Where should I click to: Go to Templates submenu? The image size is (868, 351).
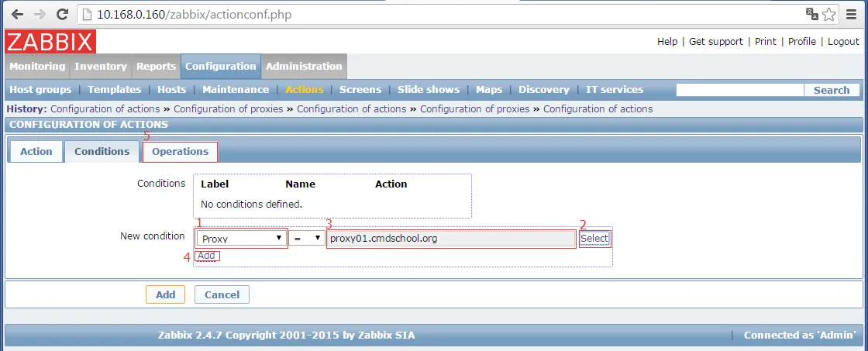115,90
